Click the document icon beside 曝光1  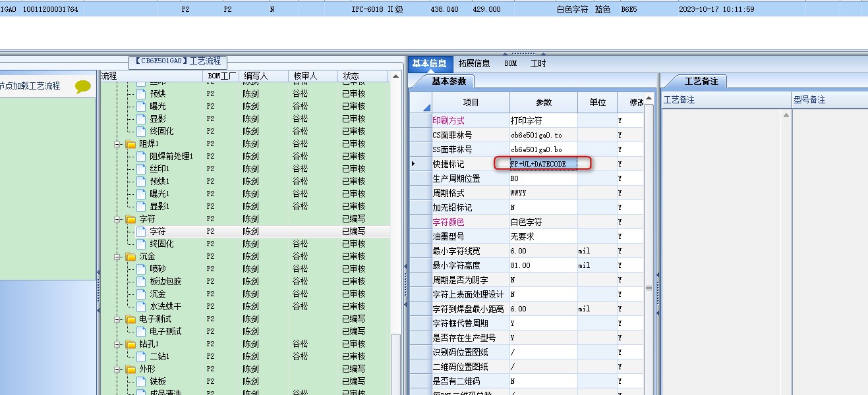point(140,194)
